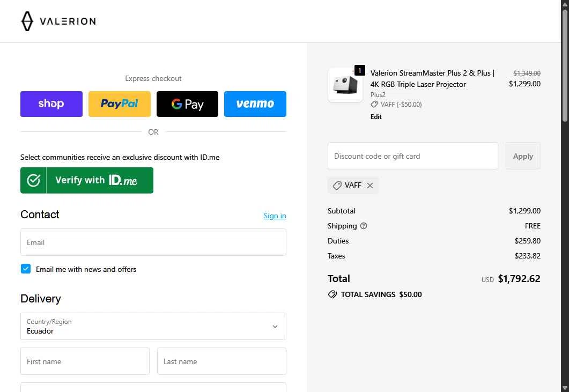The width and height of the screenshot is (569, 392).
Task: Check out using Venmo
Action: tap(255, 104)
